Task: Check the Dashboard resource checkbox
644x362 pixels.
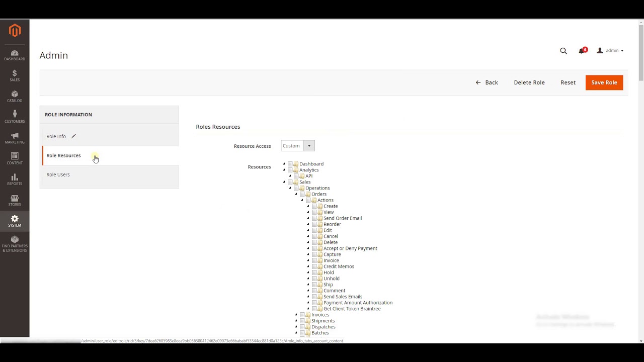Action: click(x=290, y=164)
